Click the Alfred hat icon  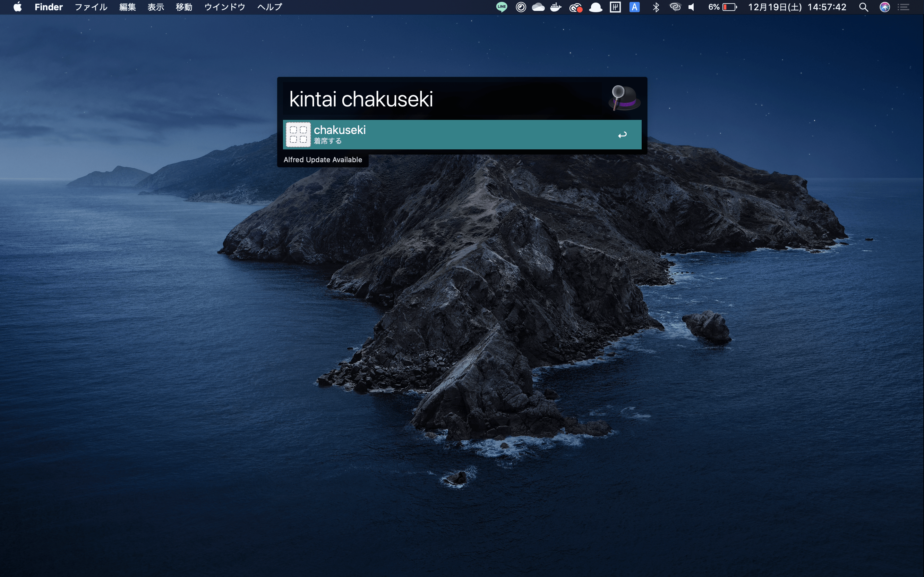(624, 98)
